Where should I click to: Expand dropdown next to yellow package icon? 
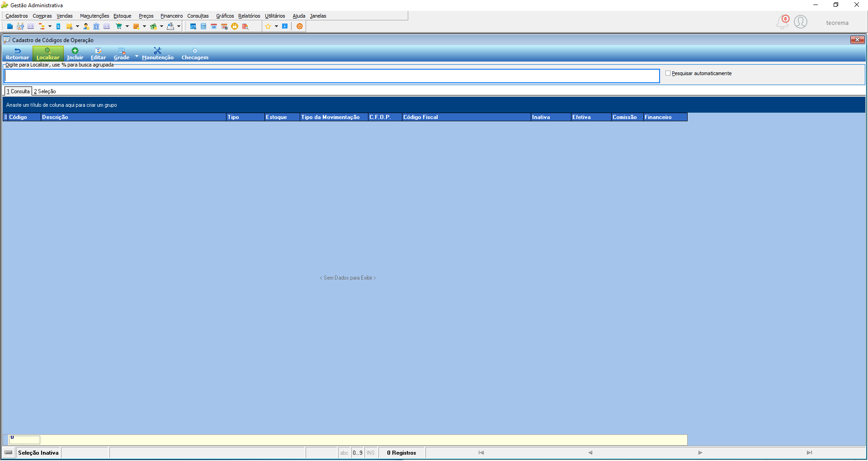77,26
